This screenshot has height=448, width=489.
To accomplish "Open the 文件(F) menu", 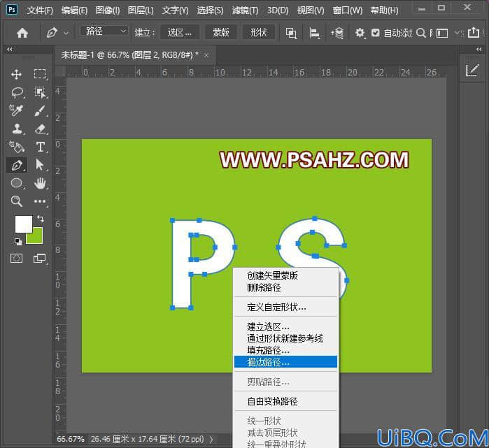I will (x=40, y=10).
